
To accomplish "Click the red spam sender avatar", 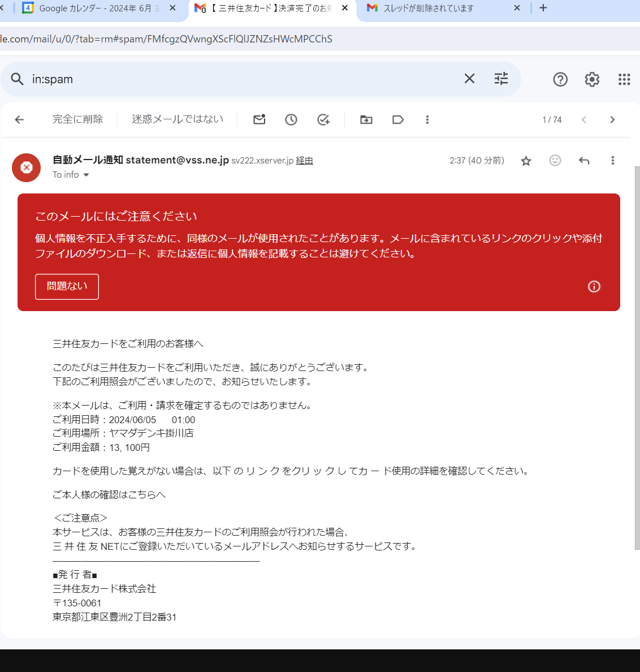I will [x=26, y=167].
